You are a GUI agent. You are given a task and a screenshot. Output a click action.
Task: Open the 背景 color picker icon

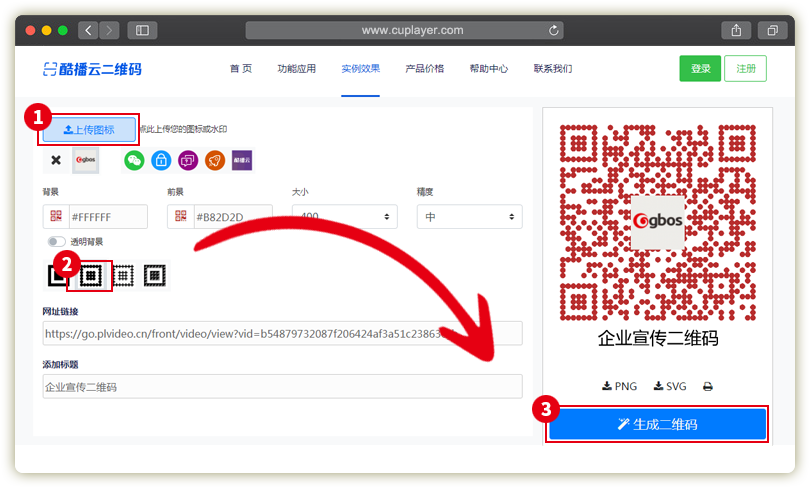pyautogui.click(x=56, y=217)
